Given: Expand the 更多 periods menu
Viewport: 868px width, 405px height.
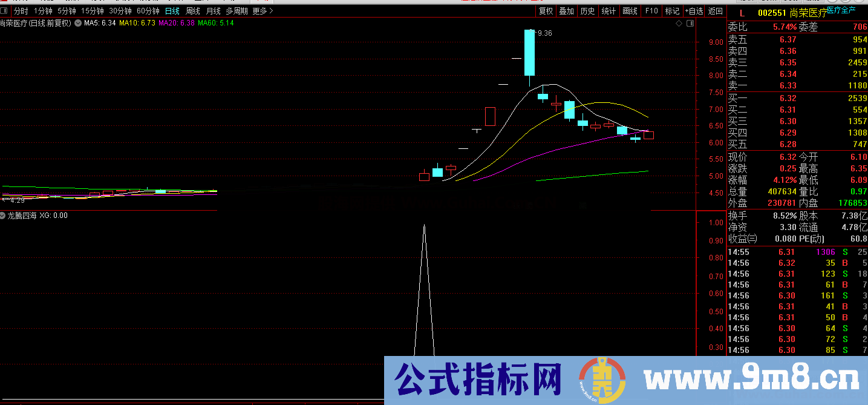Looking at the screenshot, I should pyautogui.click(x=262, y=11).
